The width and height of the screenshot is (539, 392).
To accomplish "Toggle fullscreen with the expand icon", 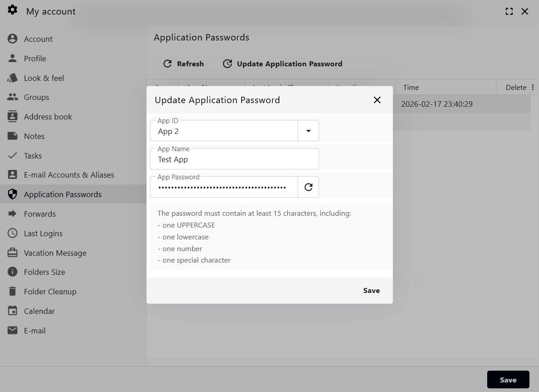I will (509, 11).
